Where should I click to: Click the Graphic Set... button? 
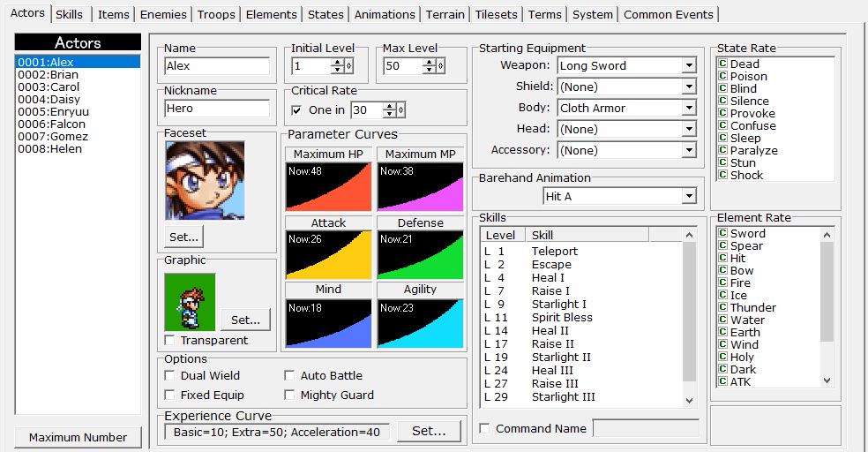coord(245,320)
